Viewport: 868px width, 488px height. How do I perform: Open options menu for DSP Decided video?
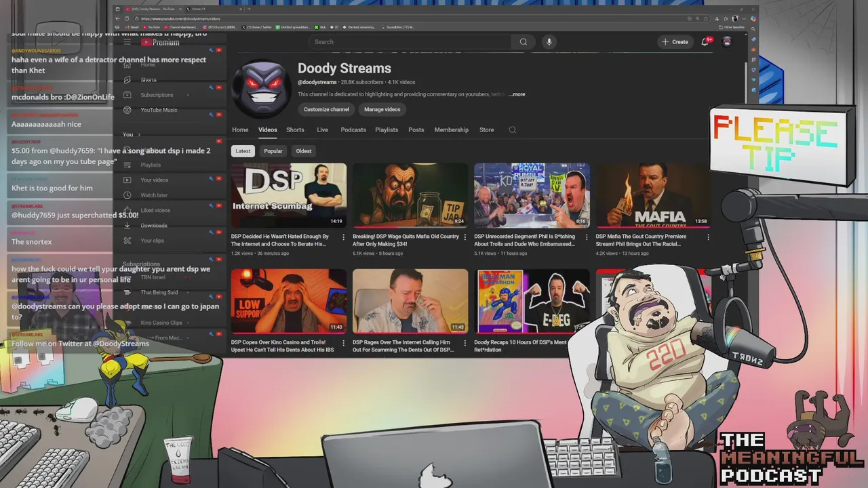[343, 237]
